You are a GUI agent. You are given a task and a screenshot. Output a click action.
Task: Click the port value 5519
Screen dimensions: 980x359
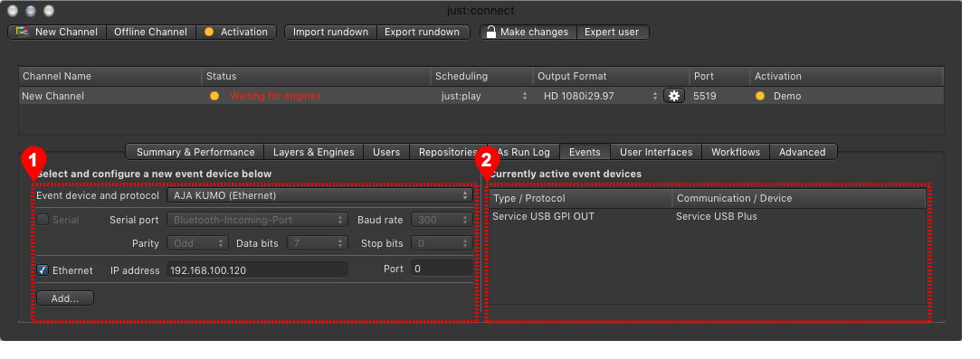click(x=705, y=96)
